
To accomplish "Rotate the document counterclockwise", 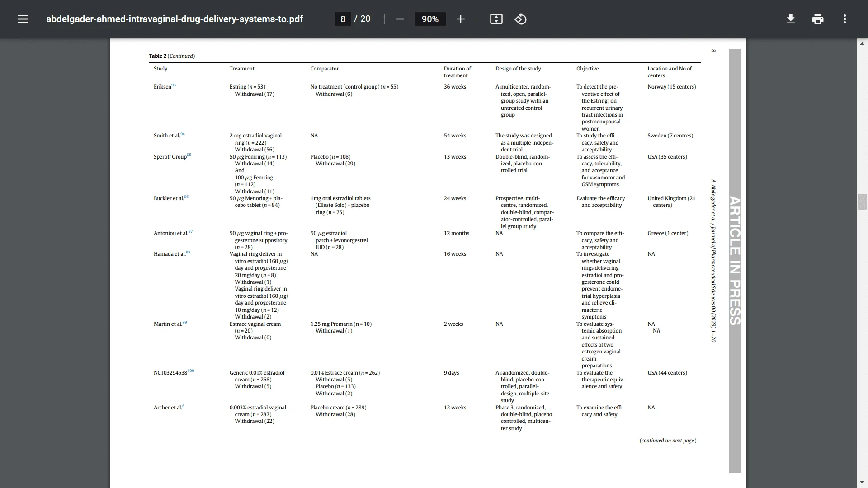I will coord(520,19).
